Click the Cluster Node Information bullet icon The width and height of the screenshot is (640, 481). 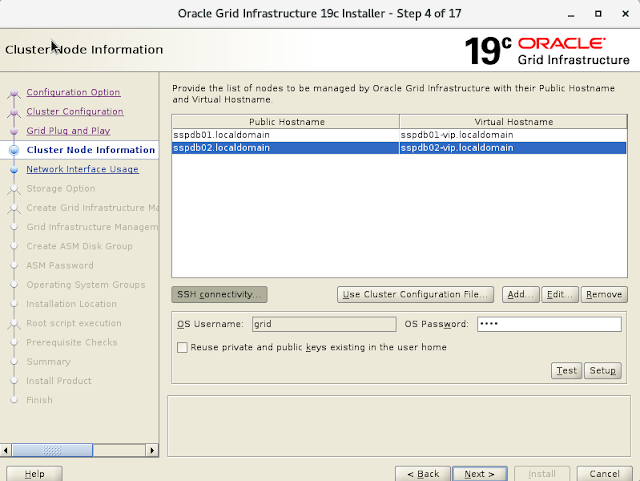(x=14, y=150)
